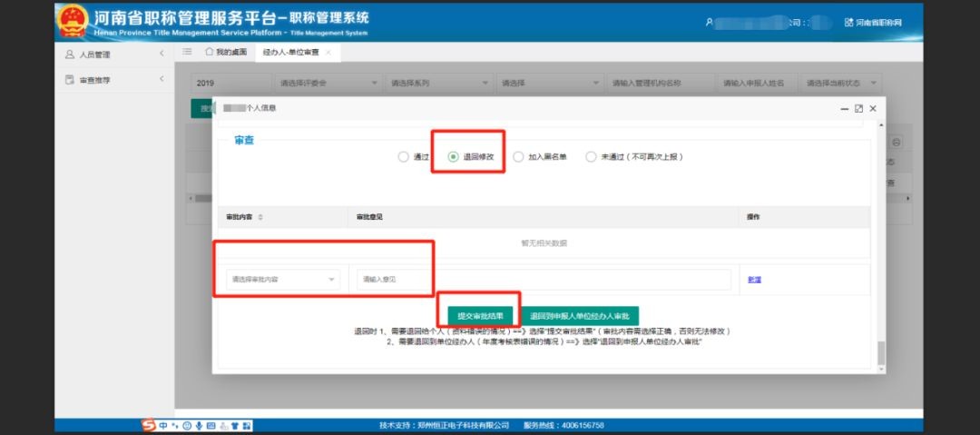Open the Sogou emoji smiley icon
This screenshot has height=435, width=980.
[x=187, y=426]
